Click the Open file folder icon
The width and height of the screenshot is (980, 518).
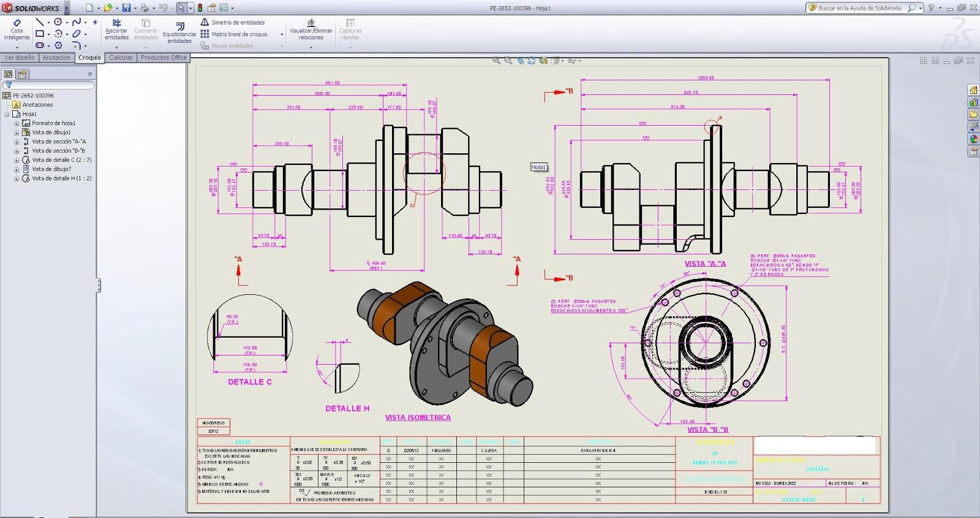click(x=108, y=8)
